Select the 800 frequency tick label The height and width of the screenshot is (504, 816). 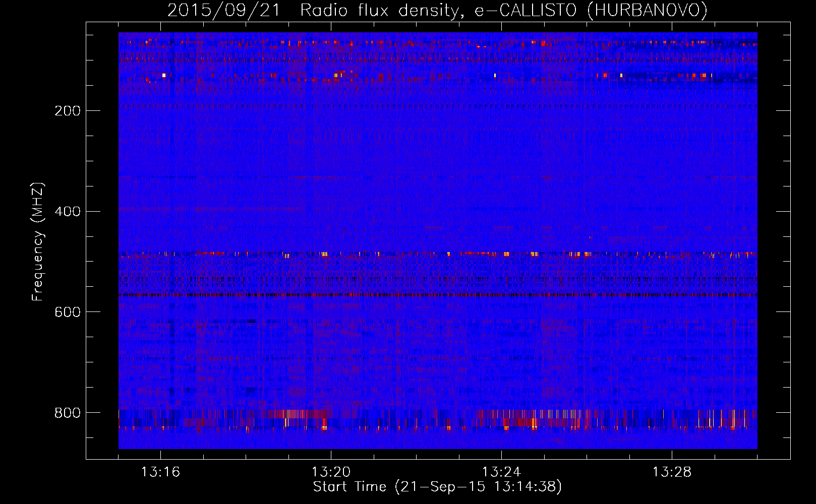68,413
